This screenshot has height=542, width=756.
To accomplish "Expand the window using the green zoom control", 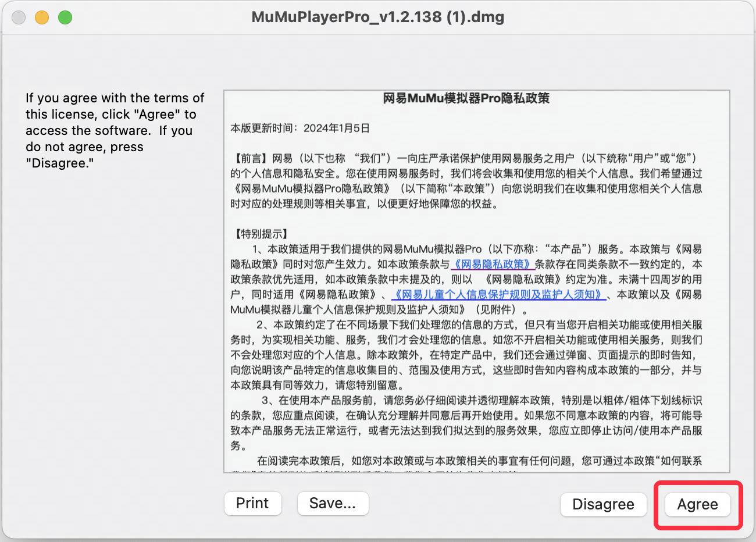I will [x=65, y=17].
